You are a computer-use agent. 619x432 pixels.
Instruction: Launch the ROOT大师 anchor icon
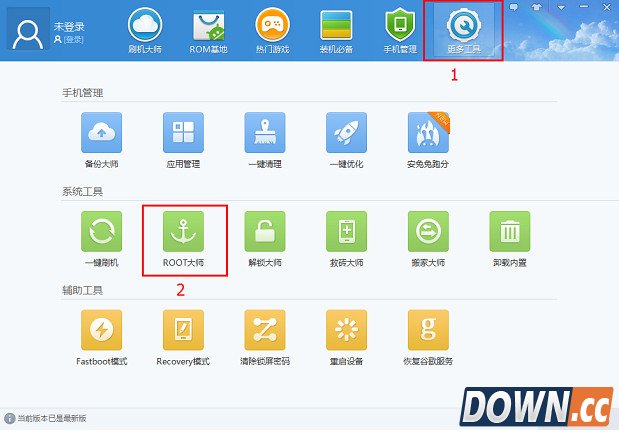[x=184, y=233]
